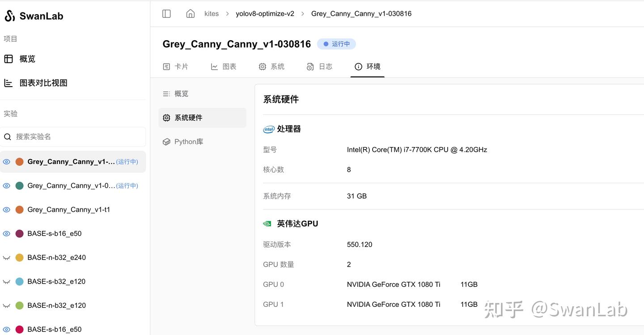Select the 环境 tab

click(367, 67)
